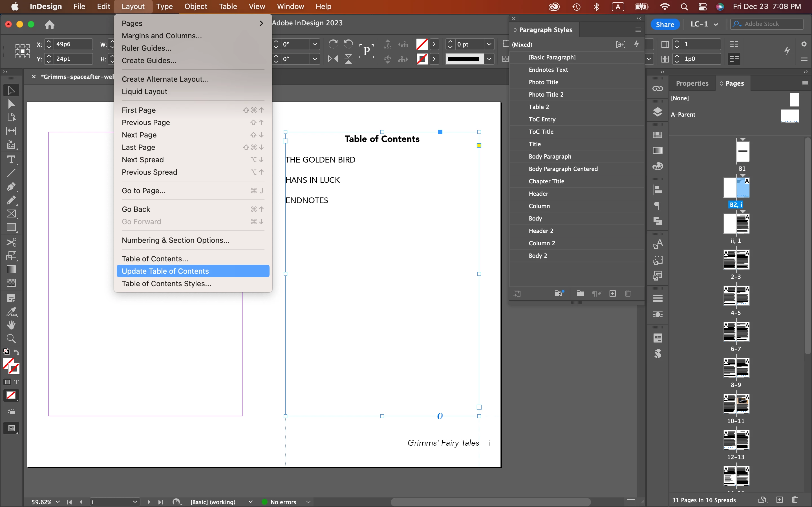Click the black stroke style swatch
This screenshot has height=507, width=812.
pos(464,59)
